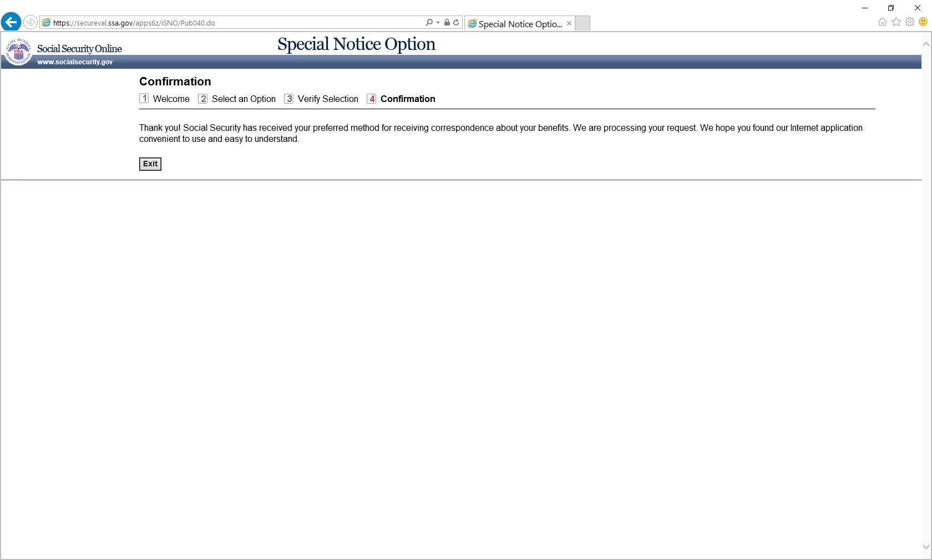
Task: Click the Internet Explorer page icon in address bar
Action: pos(47,23)
